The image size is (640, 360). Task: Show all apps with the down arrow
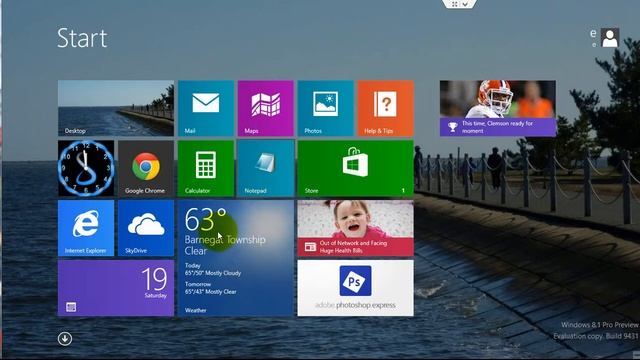[65, 338]
